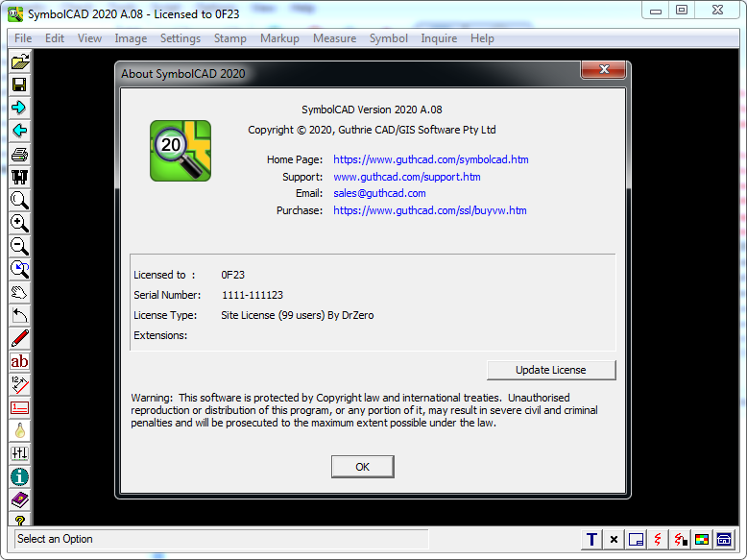This screenshot has height=560, width=747.
Task: Select the dimension measure tool icon
Action: click(x=20, y=384)
